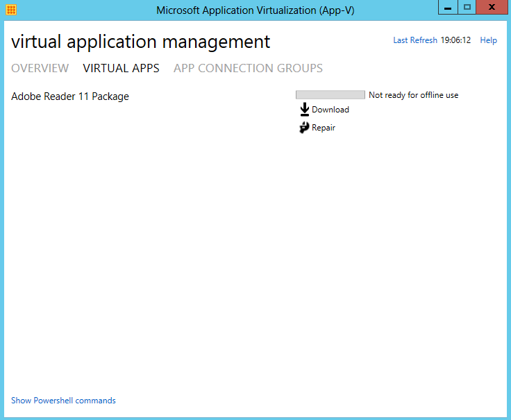Click the repair wrench icon
The image size is (511, 420).
[x=304, y=128]
